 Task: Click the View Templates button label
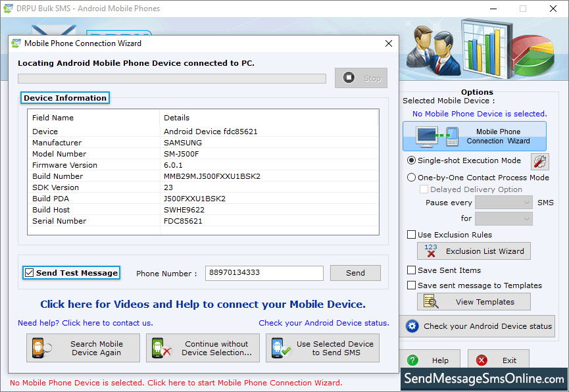pos(485,302)
